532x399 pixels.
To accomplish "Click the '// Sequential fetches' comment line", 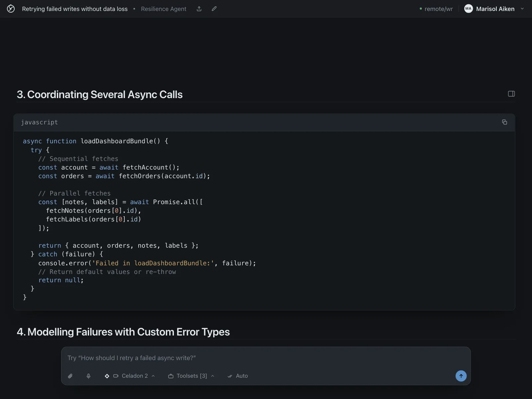I will (x=78, y=159).
